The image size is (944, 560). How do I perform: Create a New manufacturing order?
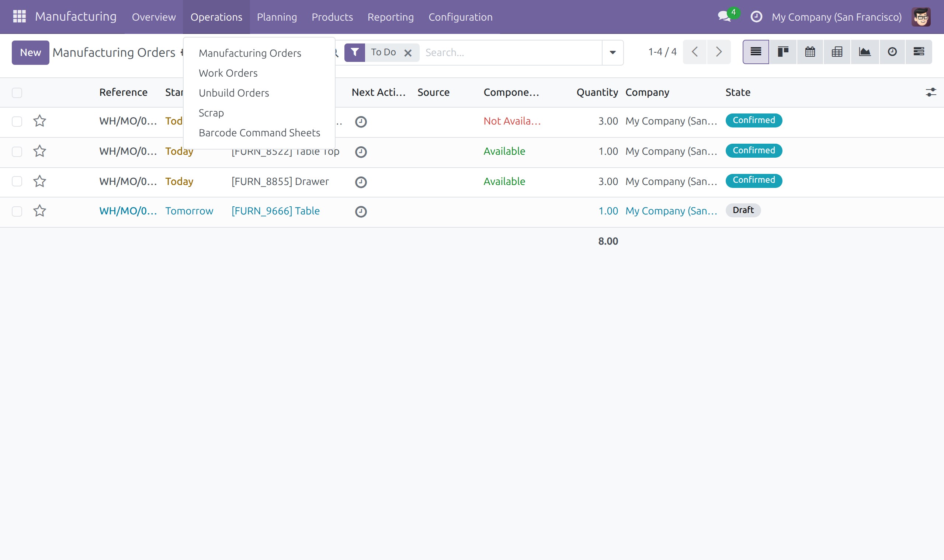pos(30,52)
